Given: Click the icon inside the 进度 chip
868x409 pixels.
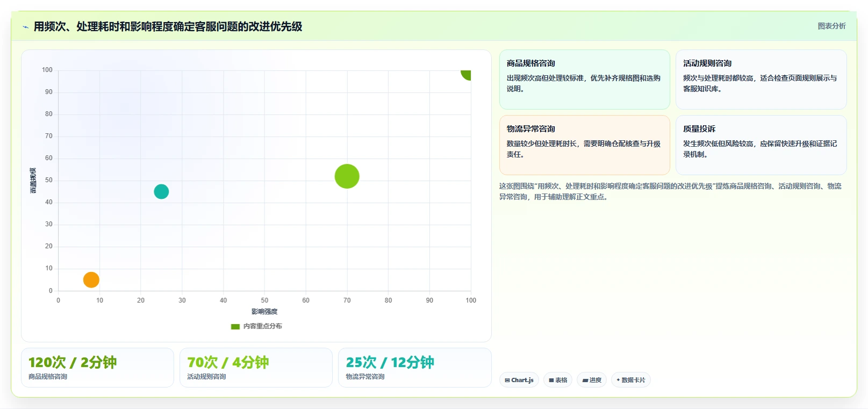Looking at the screenshot, I should [x=585, y=380].
